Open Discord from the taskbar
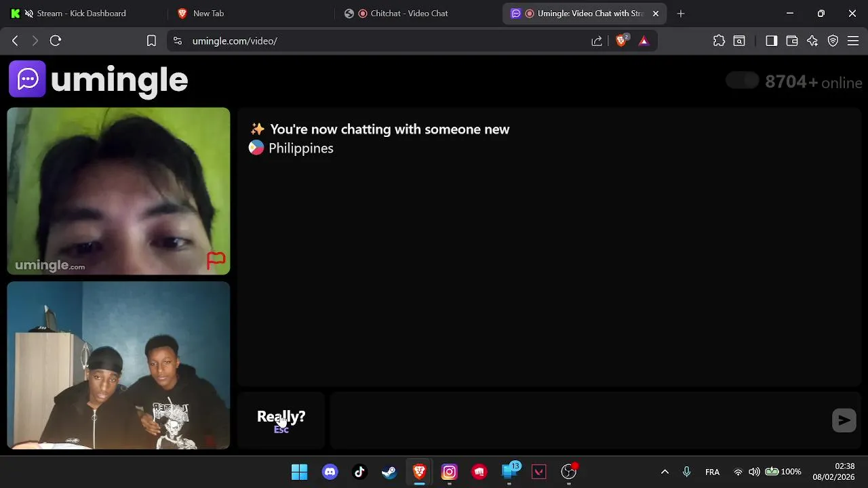 tap(330, 472)
